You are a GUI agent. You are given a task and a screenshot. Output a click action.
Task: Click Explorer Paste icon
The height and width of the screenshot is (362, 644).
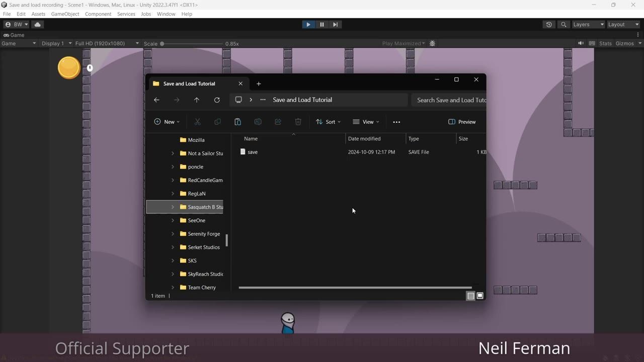pos(237,122)
